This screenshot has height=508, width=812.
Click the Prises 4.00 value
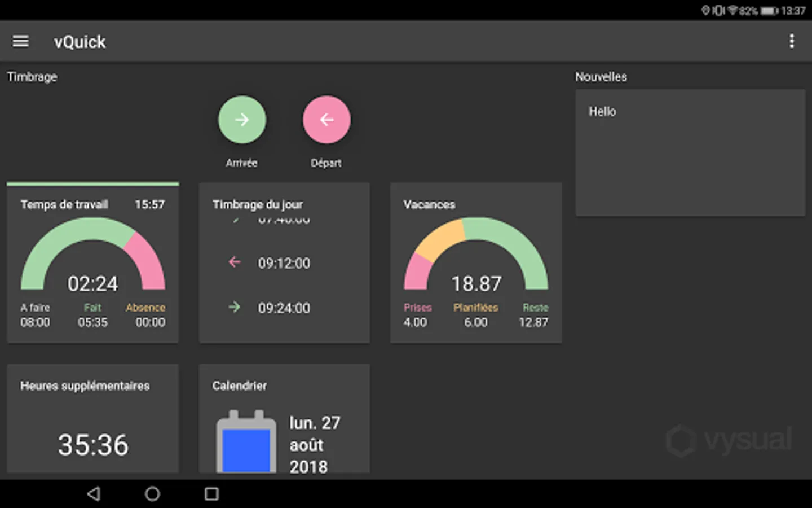pyautogui.click(x=415, y=322)
